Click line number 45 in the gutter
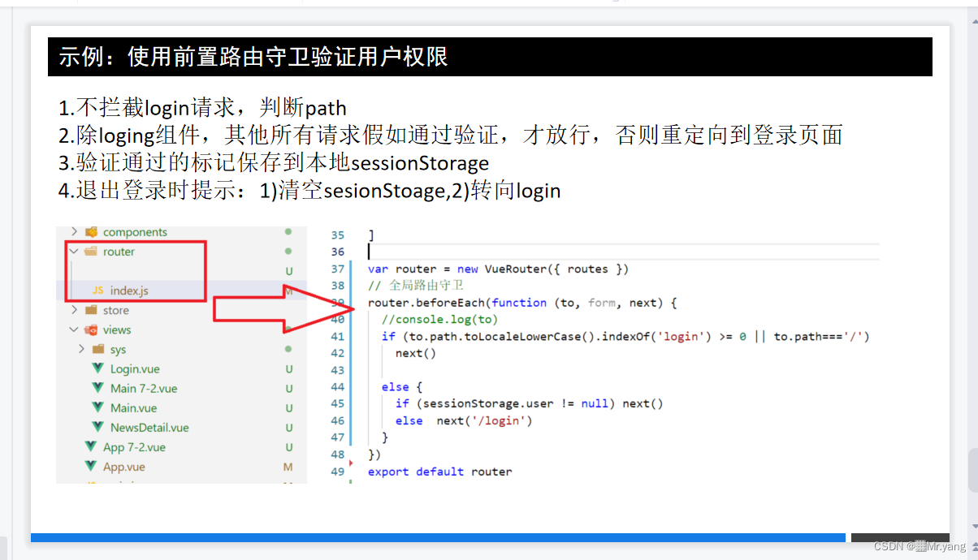This screenshot has width=978, height=560. click(x=337, y=403)
